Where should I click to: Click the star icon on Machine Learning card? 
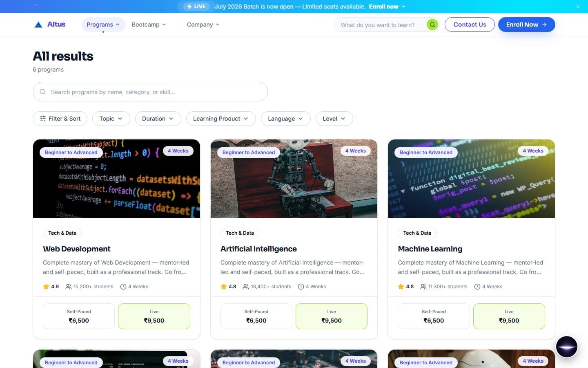pyautogui.click(x=401, y=287)
